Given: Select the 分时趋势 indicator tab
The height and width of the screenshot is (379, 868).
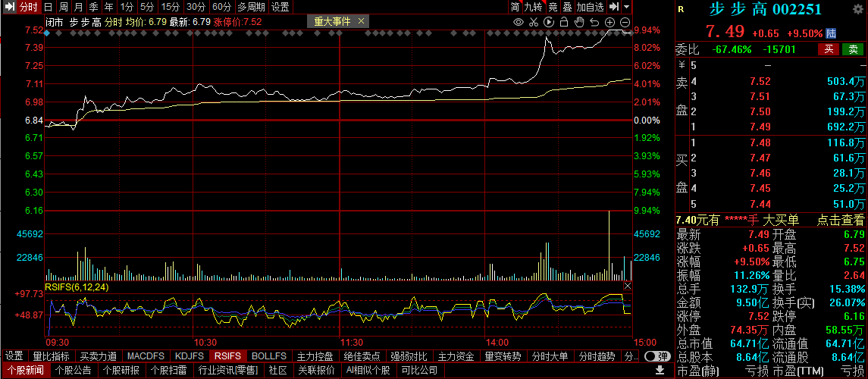Looking at the screenshot, I should [597, 356].
